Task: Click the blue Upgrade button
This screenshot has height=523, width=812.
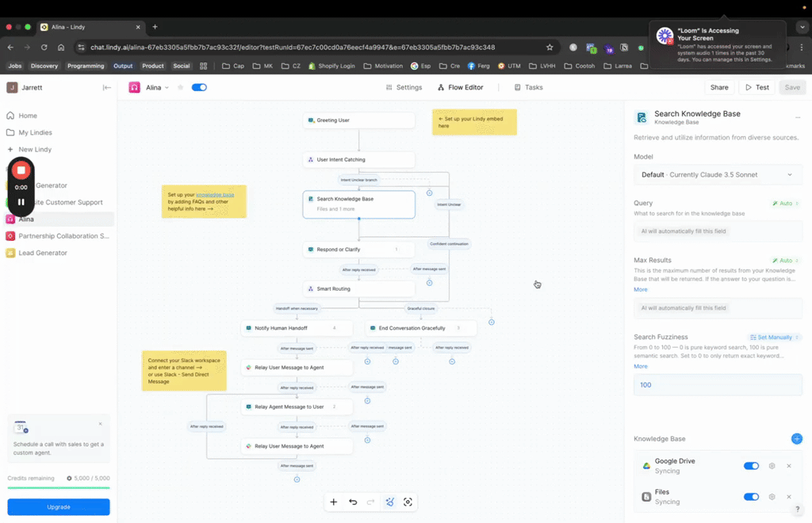Action: [59, 507]
